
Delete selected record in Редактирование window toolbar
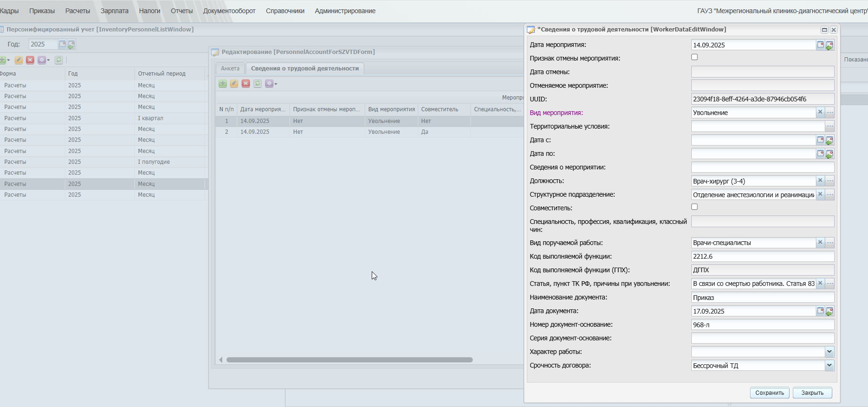246,84
